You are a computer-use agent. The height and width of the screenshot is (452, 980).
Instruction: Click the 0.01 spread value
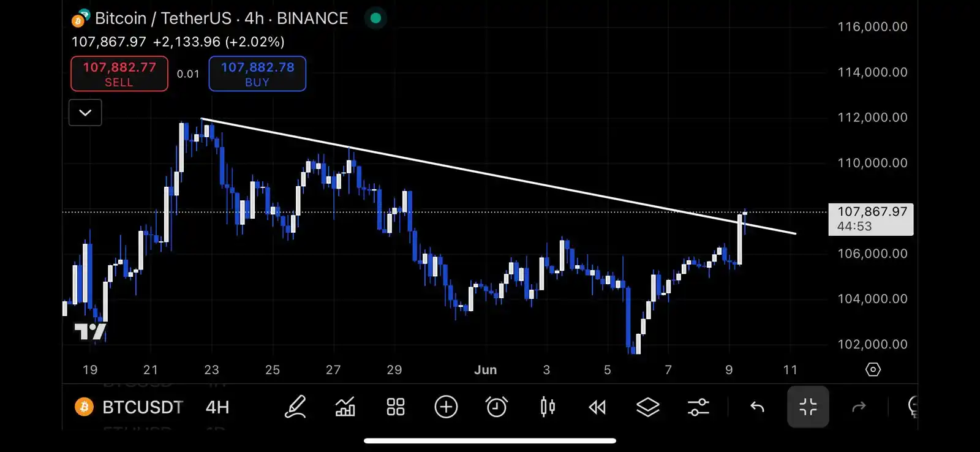188,74
